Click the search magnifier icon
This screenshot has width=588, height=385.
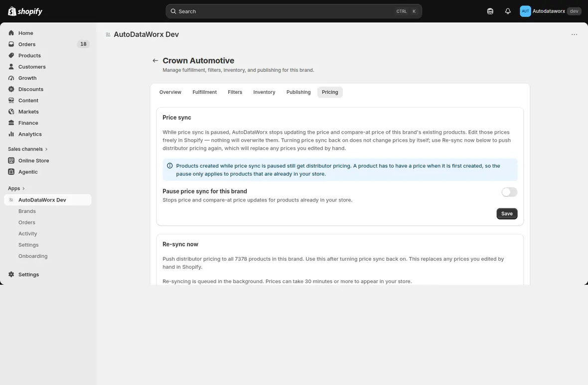pos(173,11)
